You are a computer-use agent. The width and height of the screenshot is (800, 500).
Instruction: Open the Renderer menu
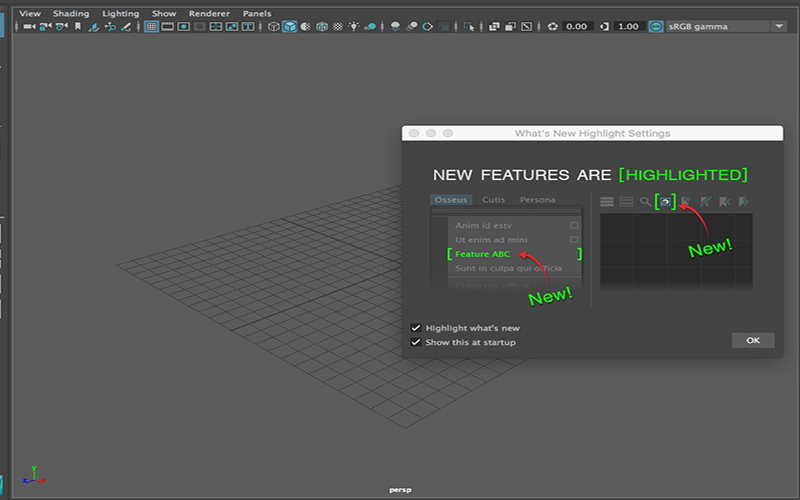(209, 13)
